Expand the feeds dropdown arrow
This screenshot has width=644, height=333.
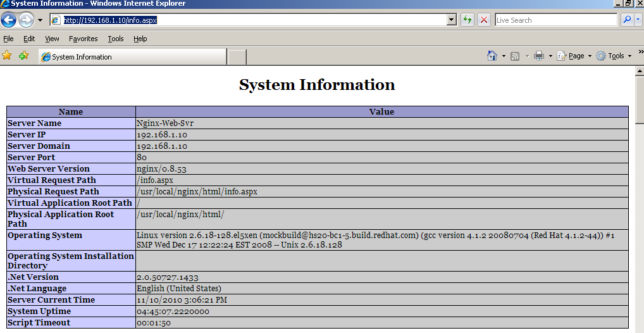click(x=527, y=56)
